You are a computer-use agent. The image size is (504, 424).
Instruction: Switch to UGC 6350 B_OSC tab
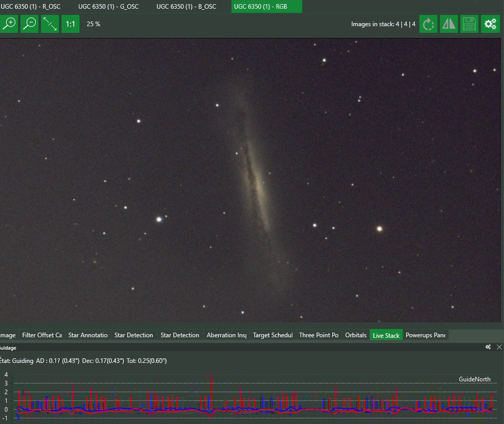tap(187, 7)
